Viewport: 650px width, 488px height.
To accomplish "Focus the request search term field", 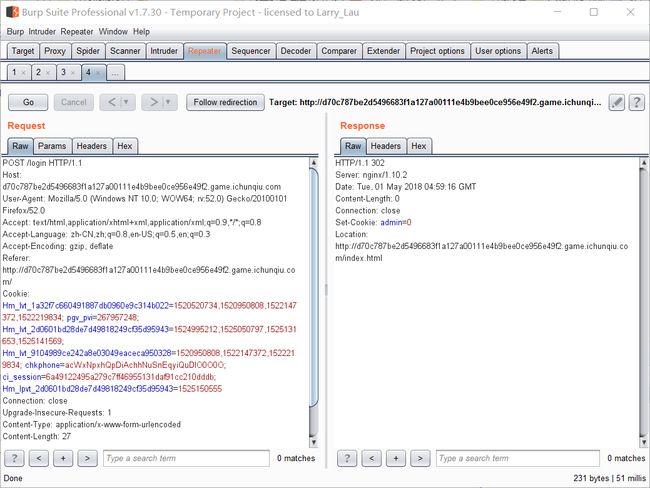I will (x=186, y=458).
